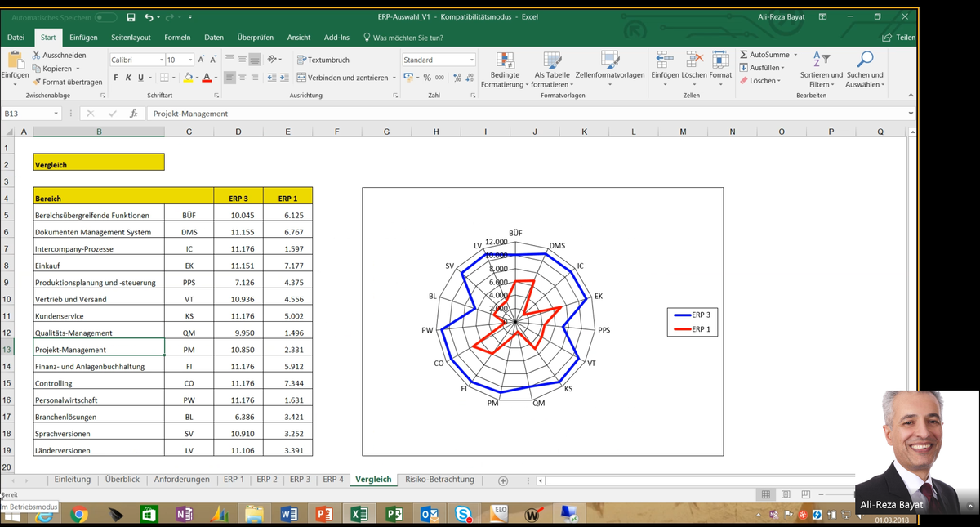This screenshot has height=527, width=980.
Task: Align text to the right
Action: pos(254,78)
